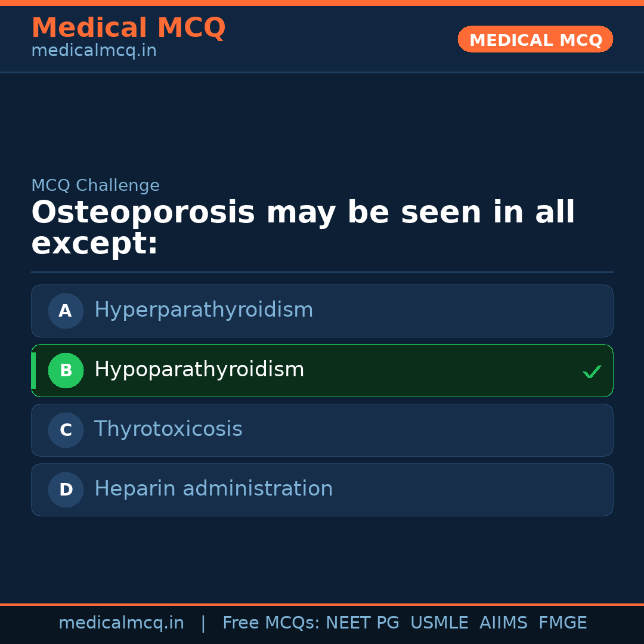Click the green checkmark on Hypoparathyroidism
Viewport: 644px width, 644px height.
[592, 371]
